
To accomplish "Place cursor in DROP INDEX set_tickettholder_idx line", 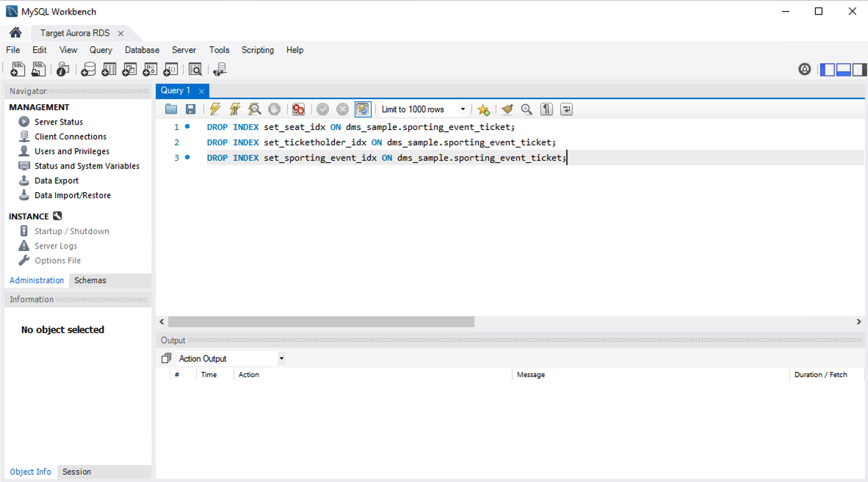I will click(381, 142).
